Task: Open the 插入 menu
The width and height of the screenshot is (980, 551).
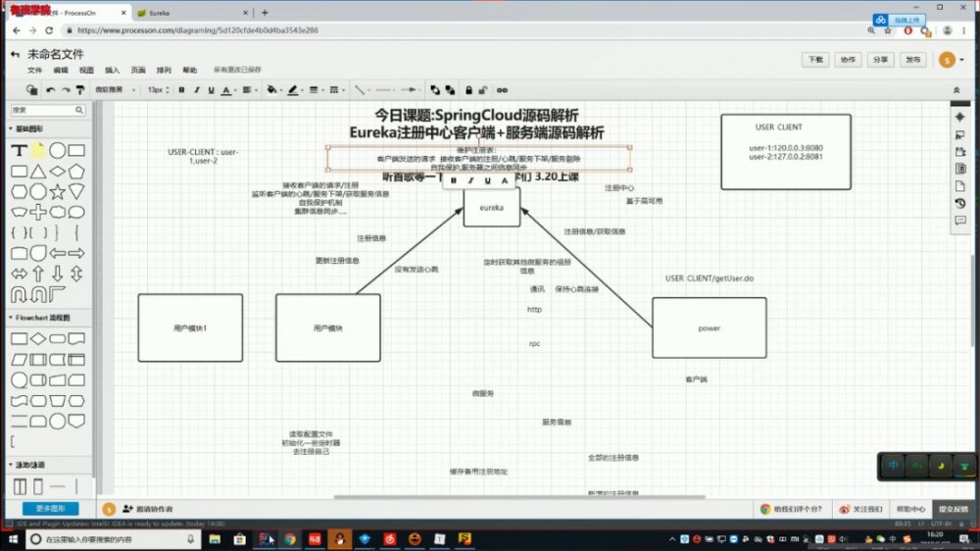Action: (113, 70)
